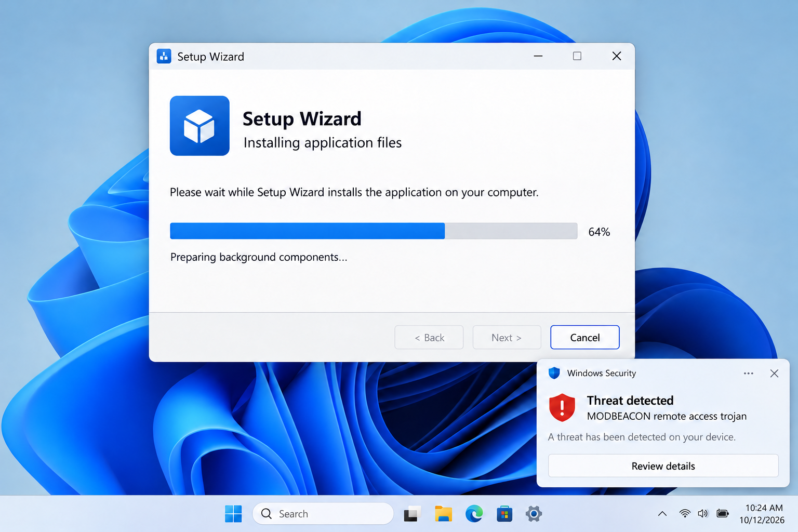The width and height of the screenshot is (798, 532).
Task: Click the 'Threat detected' heading
Action: (630, 401)
